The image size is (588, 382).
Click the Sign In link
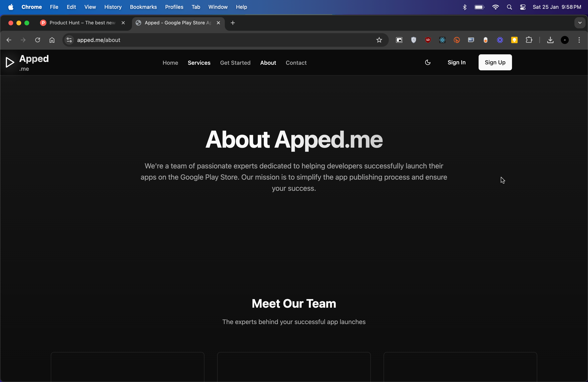pyautogui.click(x=457, y=62)
